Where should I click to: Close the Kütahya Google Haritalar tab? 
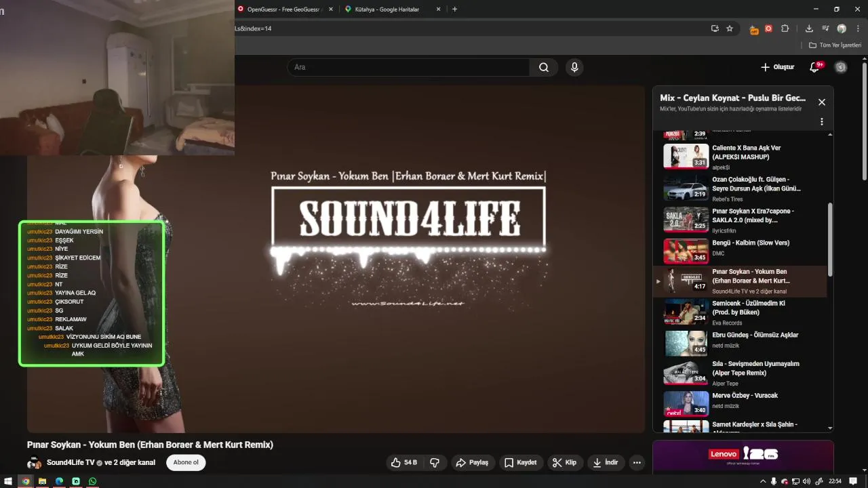click(x=438, y=9)
